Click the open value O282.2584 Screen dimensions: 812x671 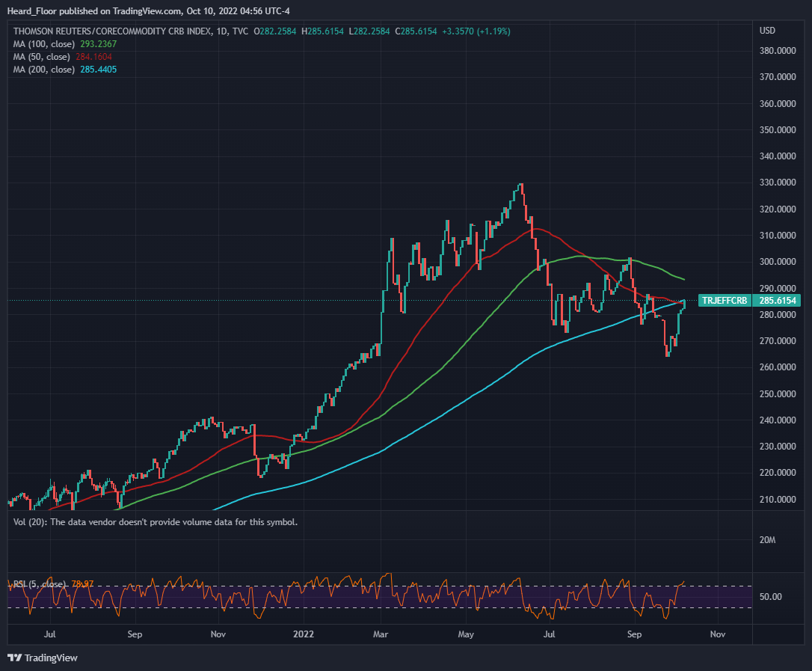click(275, 31)
